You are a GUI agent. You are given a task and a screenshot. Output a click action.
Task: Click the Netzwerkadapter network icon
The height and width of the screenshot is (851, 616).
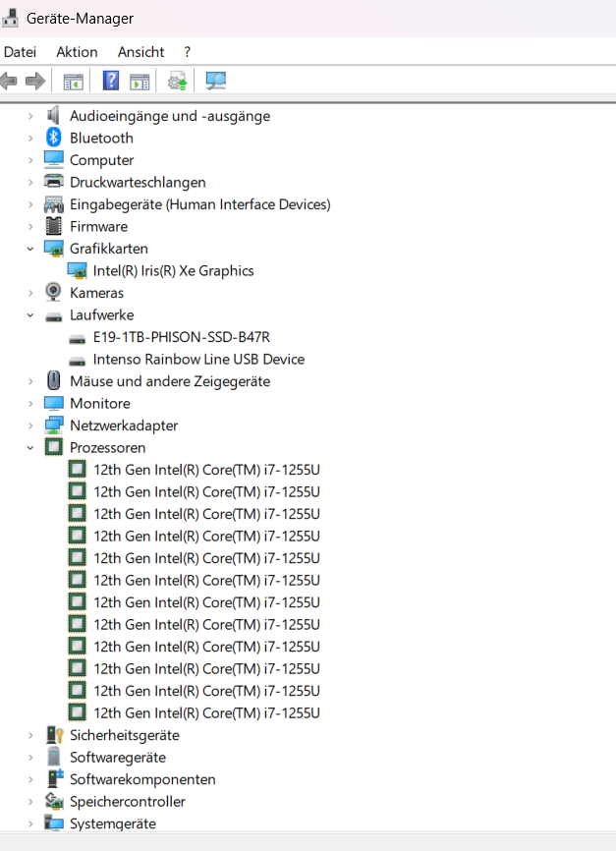pyautogui.click(x=54, y=425)
